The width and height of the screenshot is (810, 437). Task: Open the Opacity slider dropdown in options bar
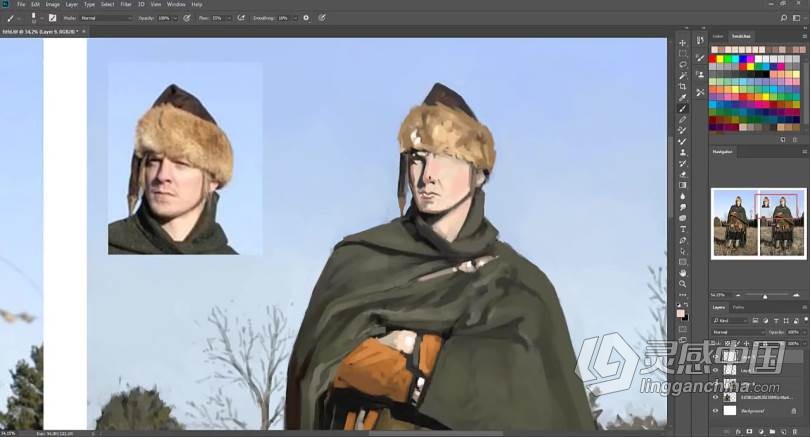click(x=175, y=18)
